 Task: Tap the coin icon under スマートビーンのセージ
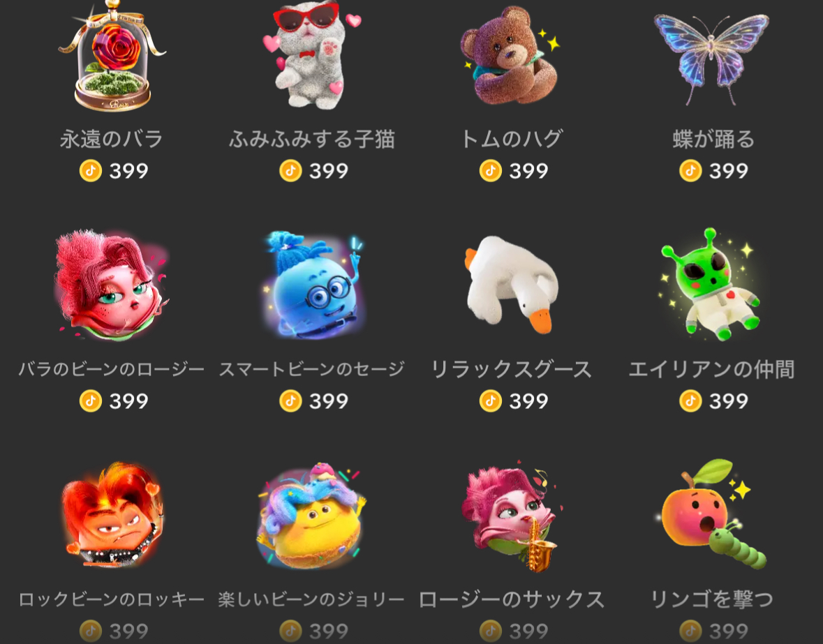[x=290, y=401]
